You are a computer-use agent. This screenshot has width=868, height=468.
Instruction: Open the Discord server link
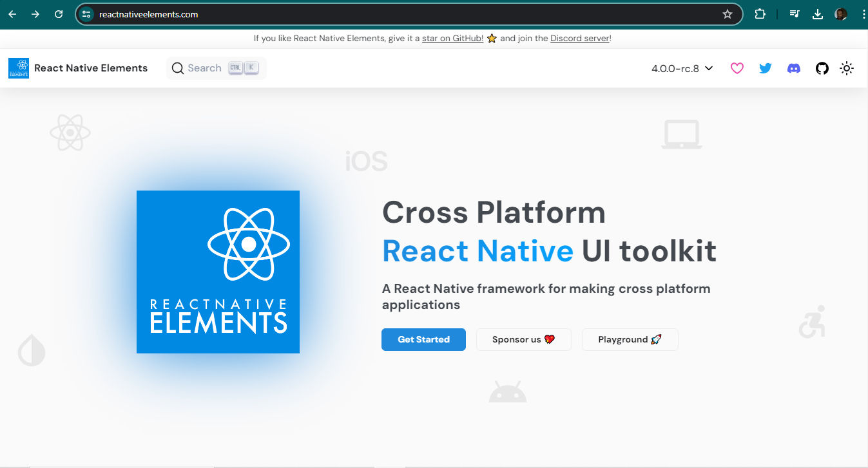coord(579,38)
